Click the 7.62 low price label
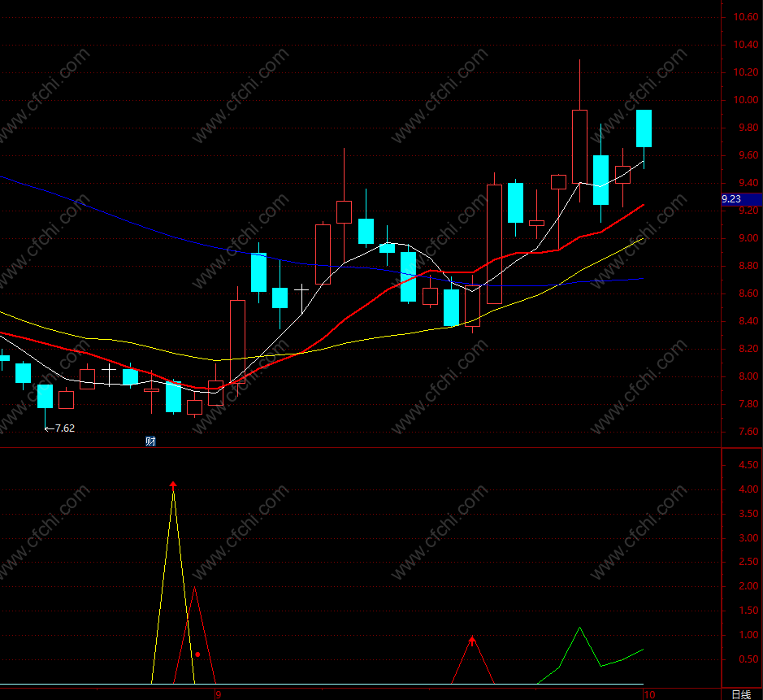Image resolution: width=763 pixels, height=700 pixels. tap(65, 428)
